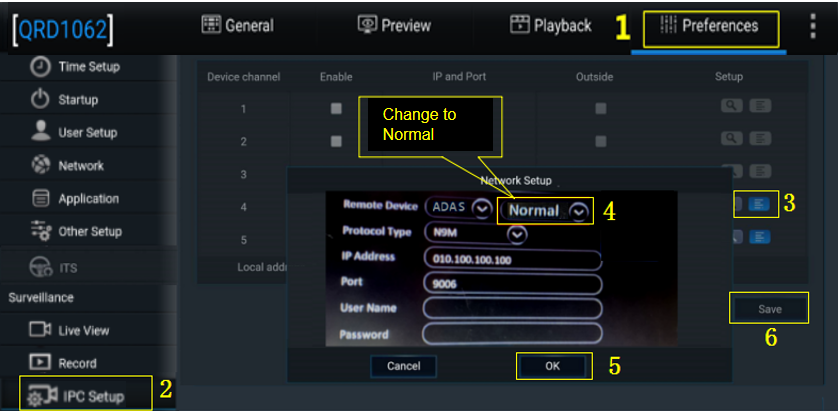
Task: Open the Normal mode dropdown
Action: [579, 211]
